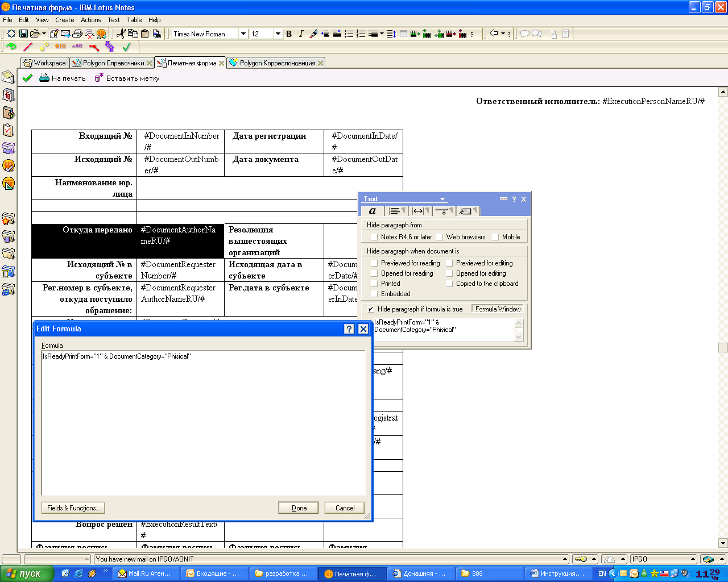Click Done in Edit Formula dialog
The image size is (728, 582).
pyautogui.click(x=299, y=508)
